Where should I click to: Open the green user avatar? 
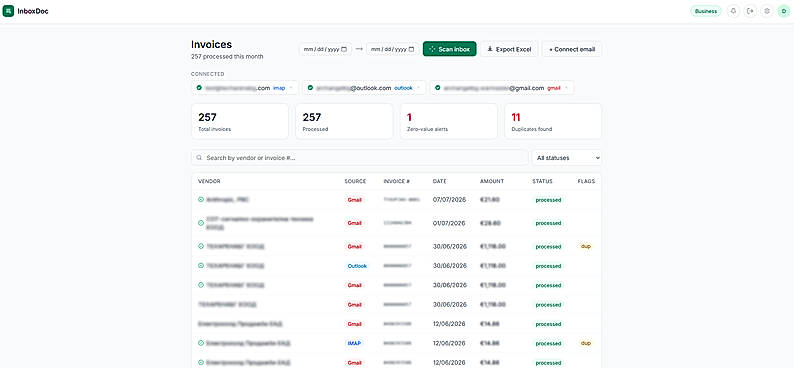pos(783,11)
